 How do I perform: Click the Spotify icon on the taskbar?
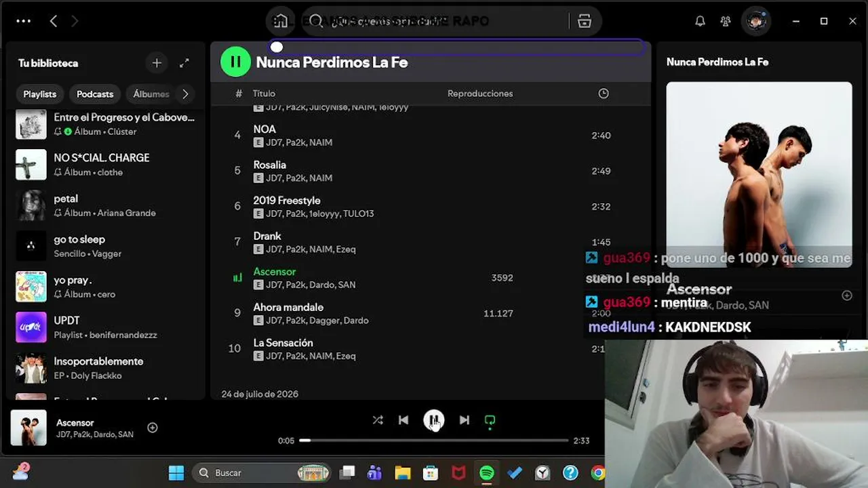(x=486, y=473)
